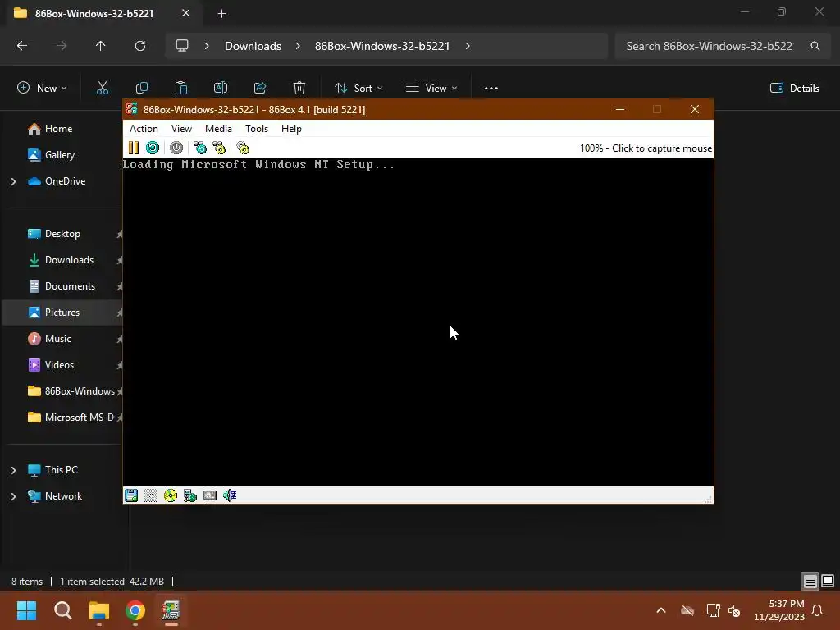Open Google Chrome from the taskbar
840x630 pixels.
coord(135,610)
